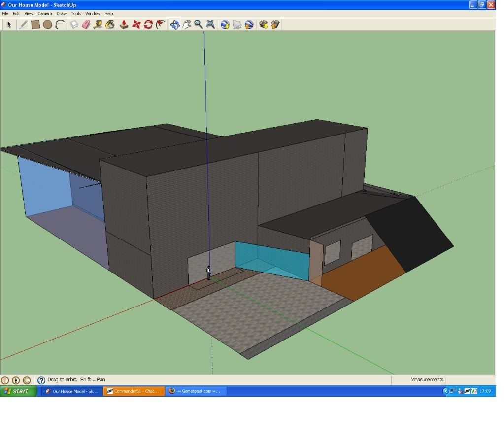
Task: Click Place Model in Google Earth icon
Action: (249, 25)
